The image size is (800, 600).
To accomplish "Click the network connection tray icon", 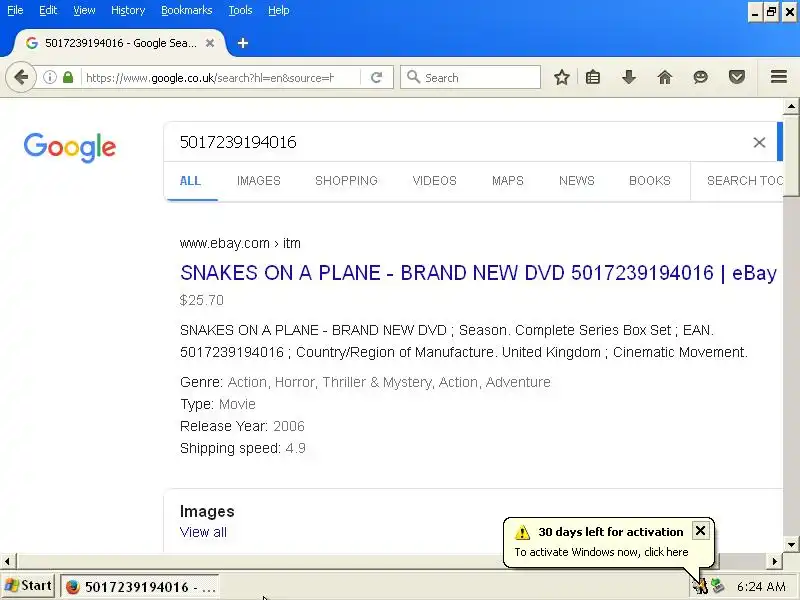I will pos(717,586).
